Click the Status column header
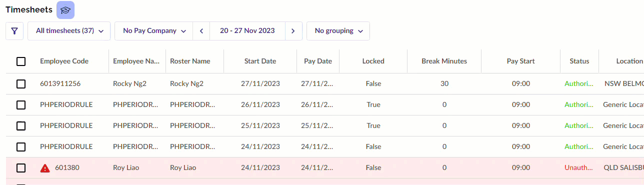Image resolution: width=644 pixels, height=185 pixels. pos(579,61)
